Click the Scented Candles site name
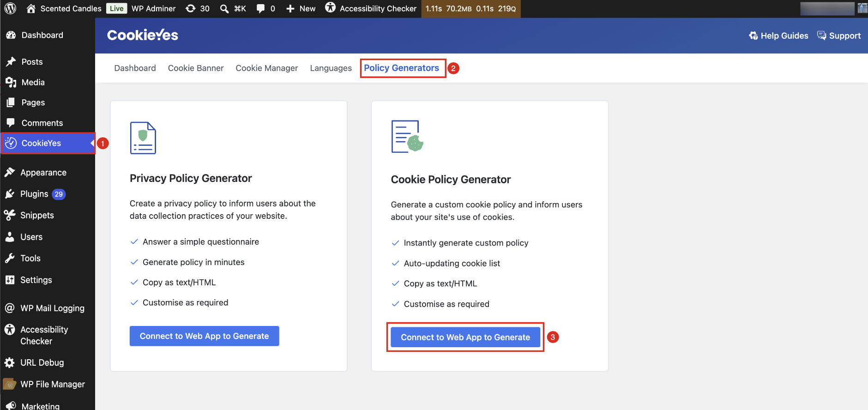Screen dimensions: 868x410 point(71,9)
